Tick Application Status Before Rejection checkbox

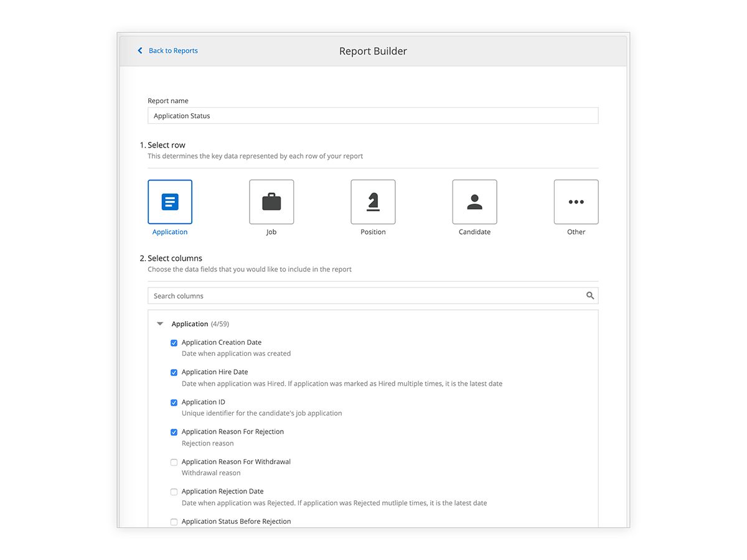tap(174, 522)
